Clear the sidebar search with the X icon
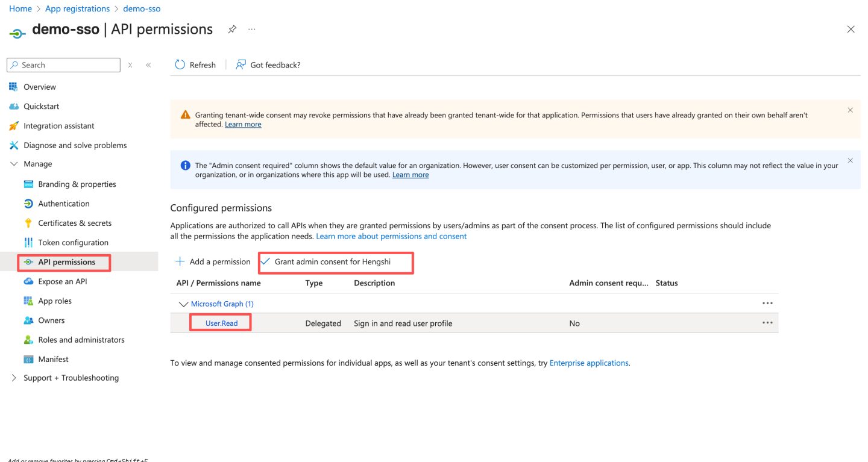The height and width of the screenshot is (462, 868). pos(130,65)
